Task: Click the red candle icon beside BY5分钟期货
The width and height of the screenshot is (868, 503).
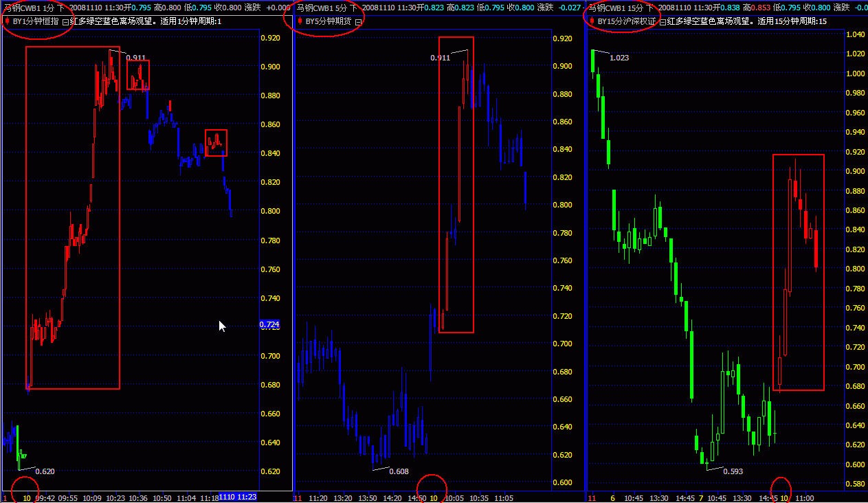Action: pos(300,21)
